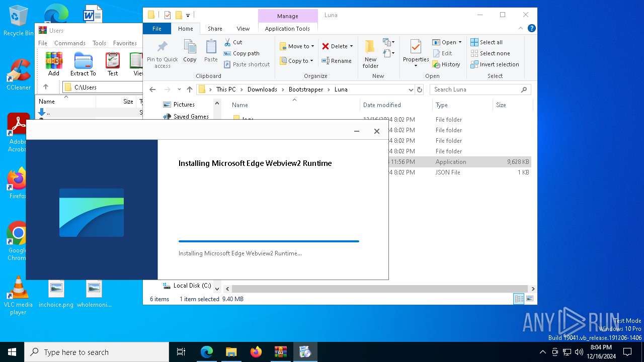This screenshot has height=362, width=644.
Task: Click Windows taskbar search box
Action: click(97, 352)
